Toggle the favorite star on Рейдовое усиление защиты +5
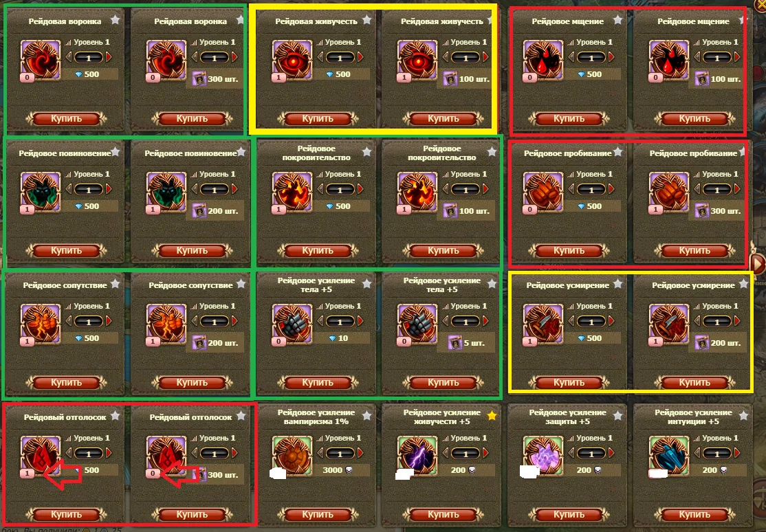 [x=617, y=416]
